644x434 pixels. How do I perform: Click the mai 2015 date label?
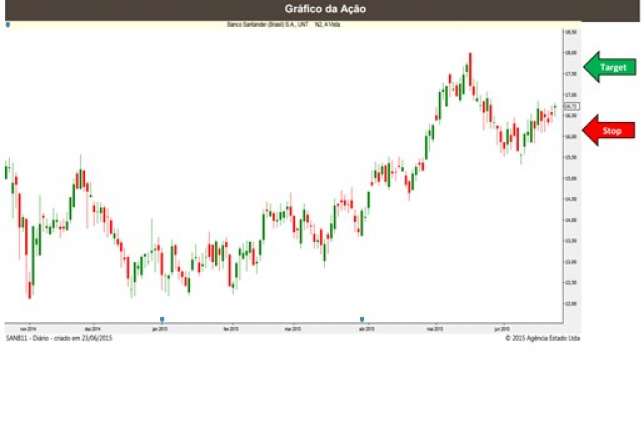coord(435,327)
